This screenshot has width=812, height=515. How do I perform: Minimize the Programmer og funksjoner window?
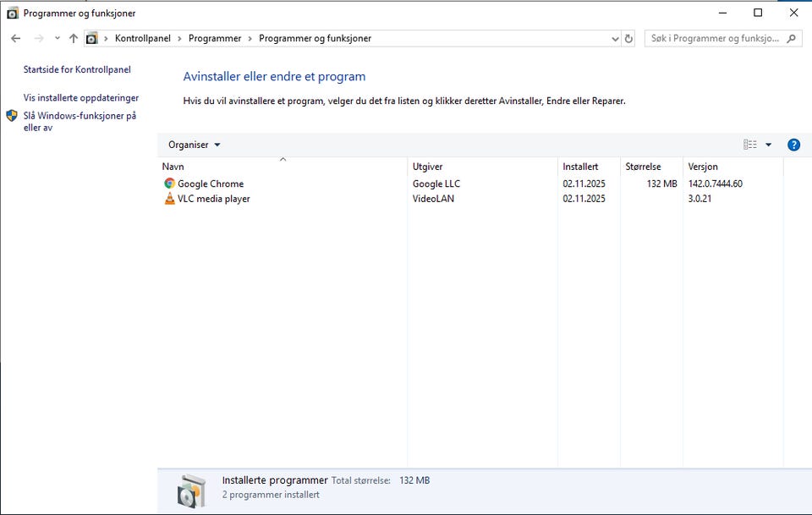[x=723, y=13]
